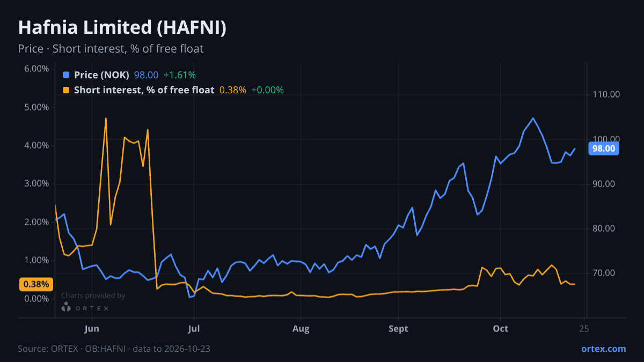The width and height of the screenshot is (644, 362).
Task: Click the 2.00% left axis label
Action: coord(36,222)
